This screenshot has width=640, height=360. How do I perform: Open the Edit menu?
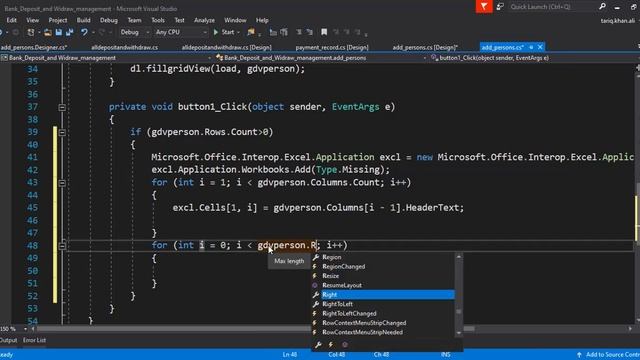(11, 20)
